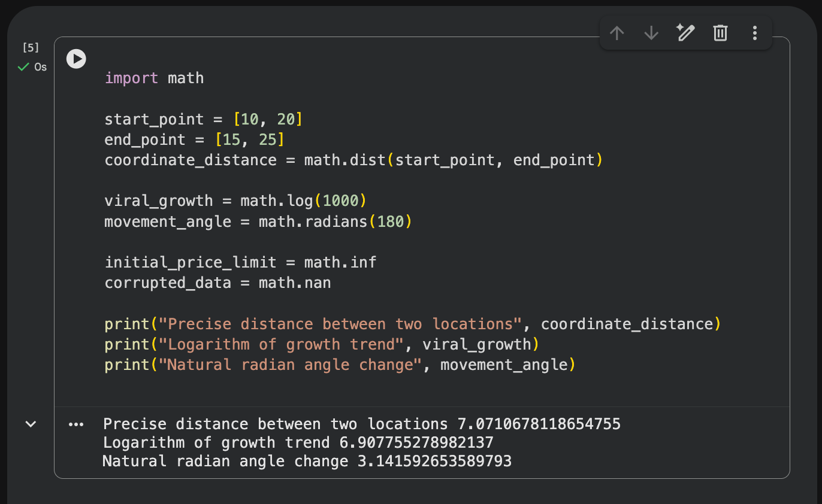Click the coordinate_distance math.dist line
Screen dimensions: 822x504
coord(353,160)
